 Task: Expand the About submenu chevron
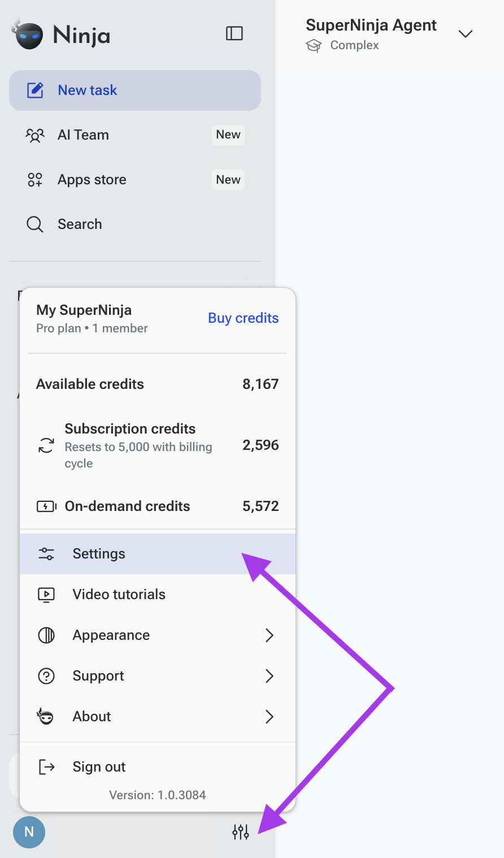point(270,717)
